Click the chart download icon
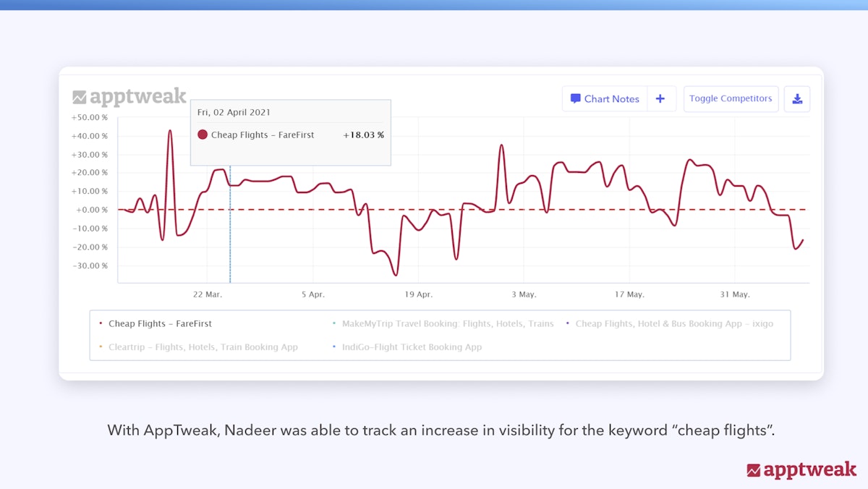Image resolution: width=868 pixels, height=489 pixels. click(797, 98)
